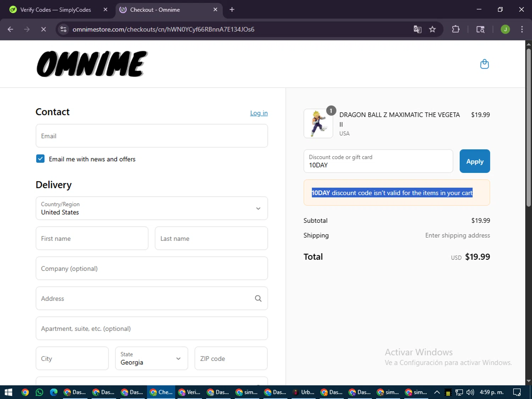Open WhatsApp from the taskbar
532x399 pixels.
(x=39, y=392)
